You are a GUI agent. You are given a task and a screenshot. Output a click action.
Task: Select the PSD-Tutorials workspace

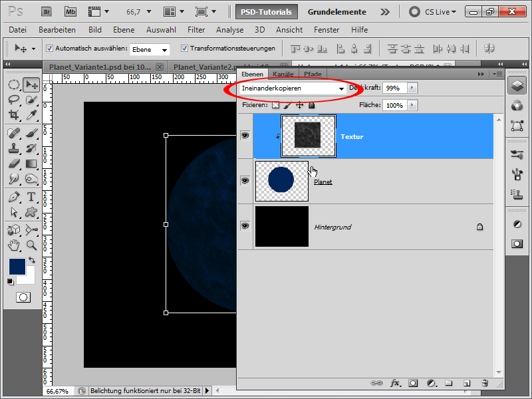coord(267,12)
